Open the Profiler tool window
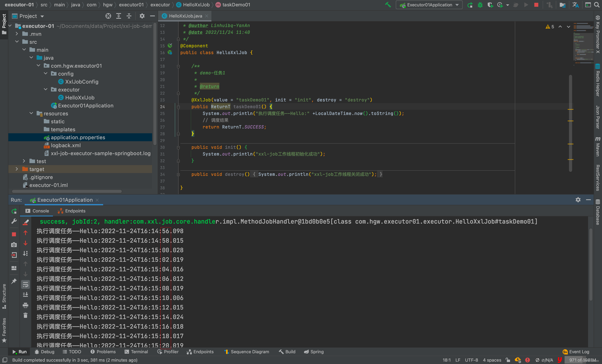This screenshot has width=602, height=364. 168,351
